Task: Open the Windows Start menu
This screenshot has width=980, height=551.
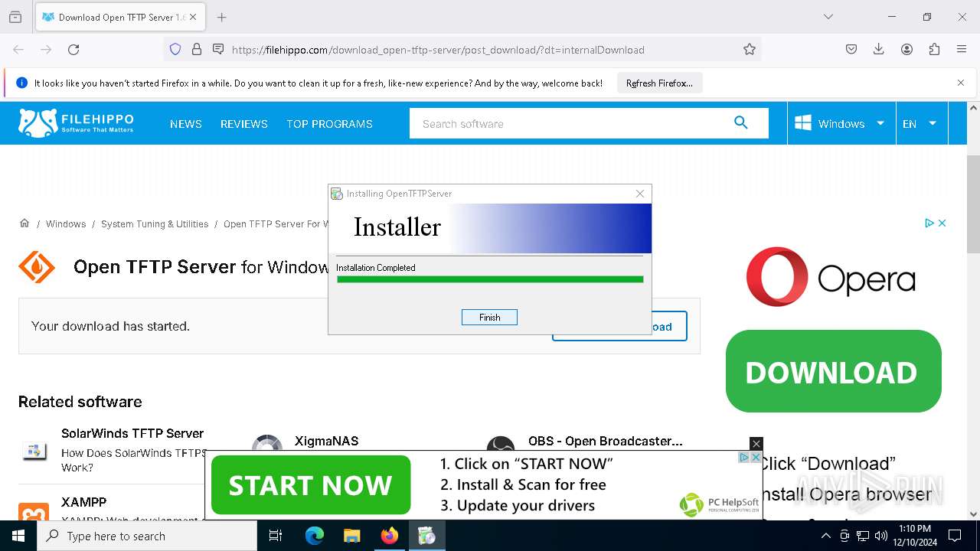Action: (18, 536)
